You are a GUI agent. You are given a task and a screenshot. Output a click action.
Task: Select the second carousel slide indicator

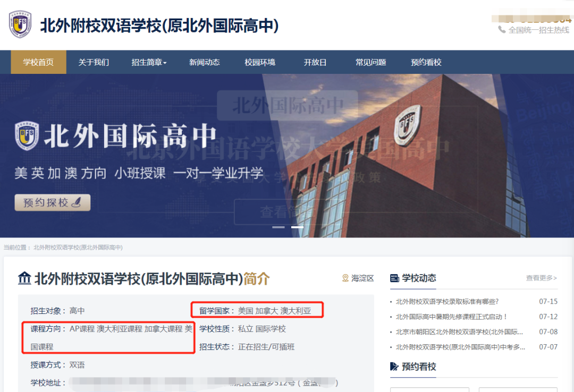click(297, 227)
